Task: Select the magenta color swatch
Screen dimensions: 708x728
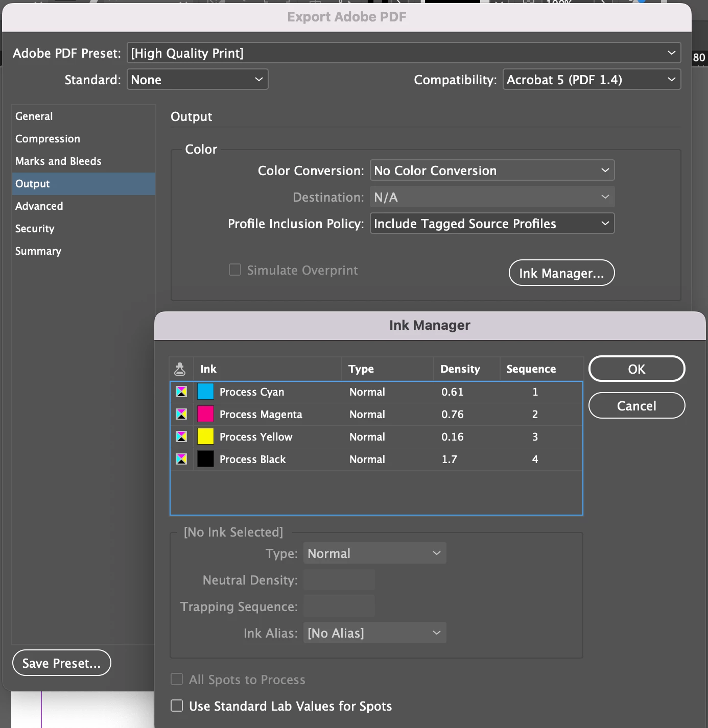Action: point(205,414)
